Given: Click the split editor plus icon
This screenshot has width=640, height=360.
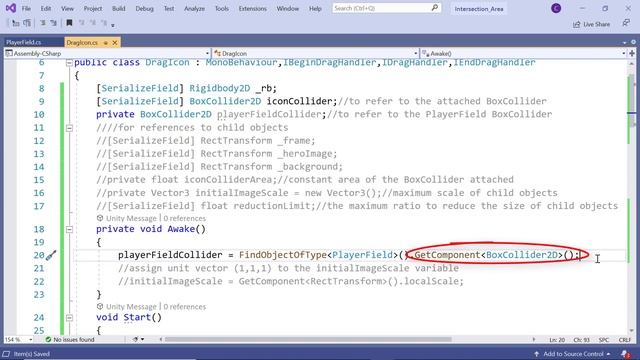Looking at the screenshot, I should point(632,53).
